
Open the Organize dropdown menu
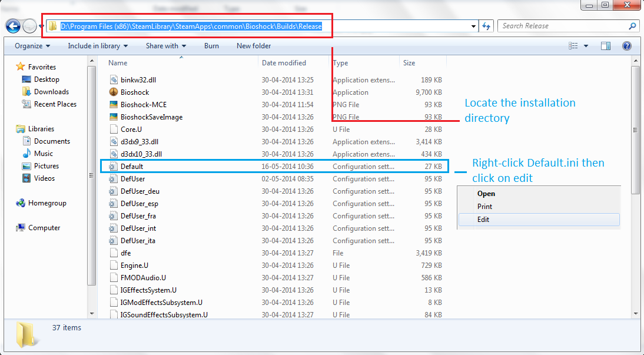(x=32, y=46)
